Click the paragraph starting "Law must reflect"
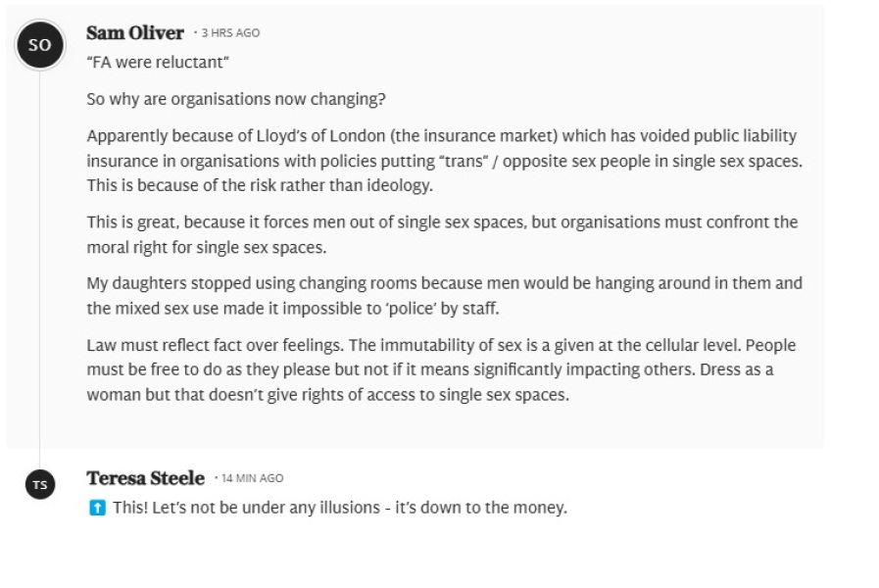 (443, 369)
